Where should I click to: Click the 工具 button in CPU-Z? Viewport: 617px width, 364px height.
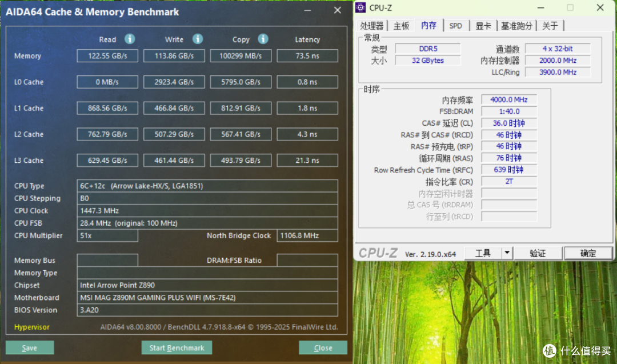(x=483, y=253)
